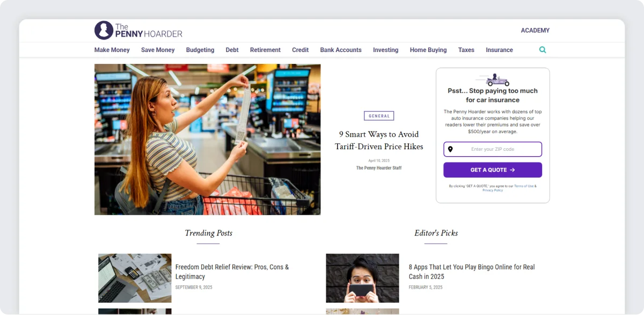View the Privacy Policy
644x315 pixels.
click(493, 190)
